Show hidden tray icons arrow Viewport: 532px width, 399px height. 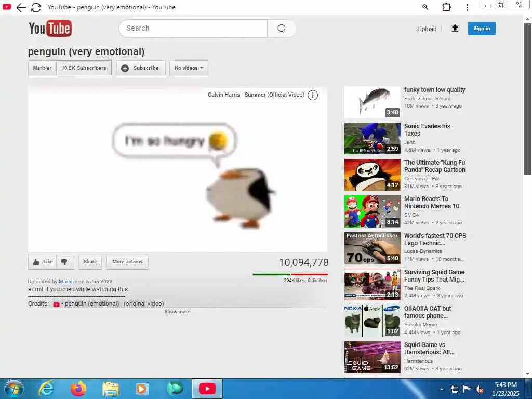442,389
